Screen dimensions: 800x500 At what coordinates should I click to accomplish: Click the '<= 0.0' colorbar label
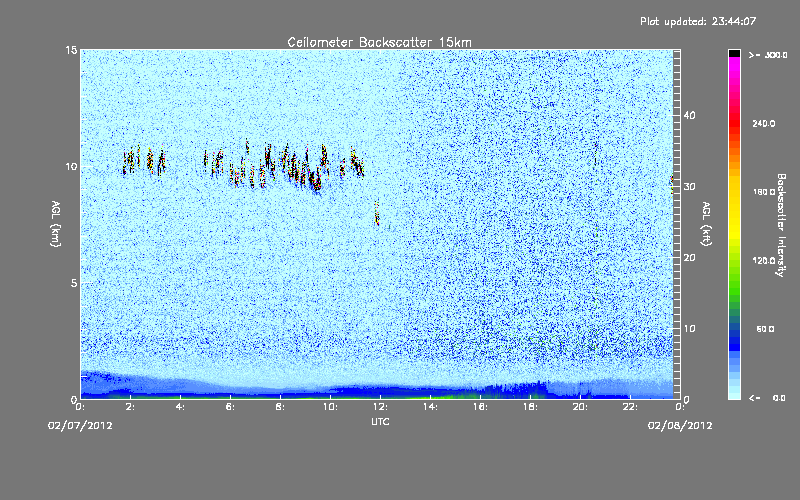[767, 397]
